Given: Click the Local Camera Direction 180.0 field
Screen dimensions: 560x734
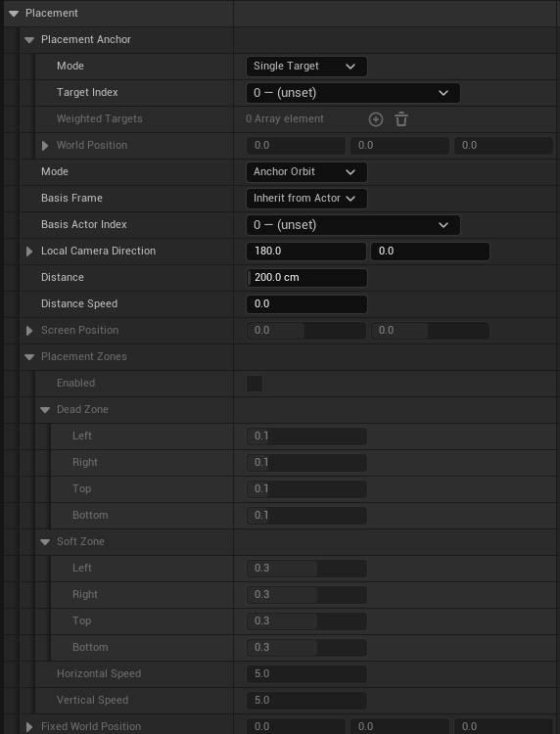Looking at the screenshot, I should (x=306, y=251).
